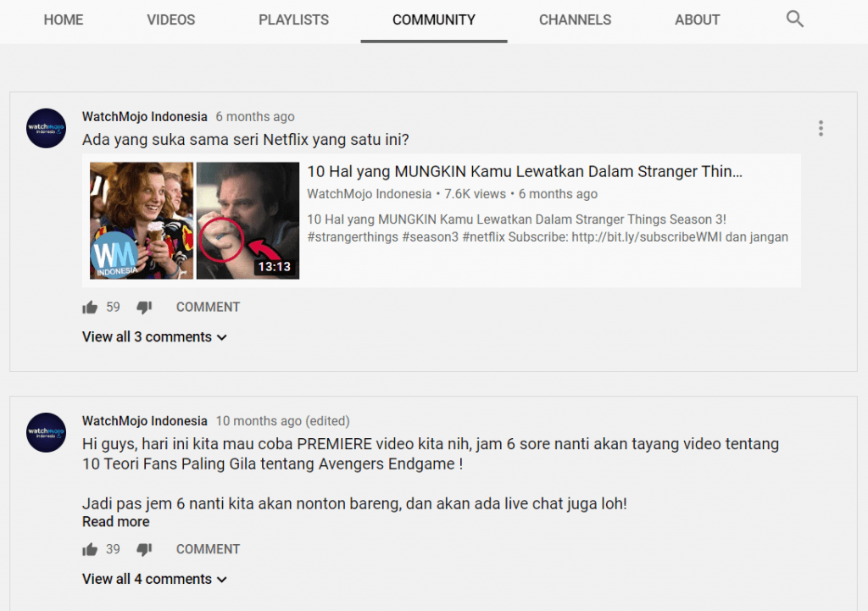
Task: Like the Stranger Things post
Action: 90,307
